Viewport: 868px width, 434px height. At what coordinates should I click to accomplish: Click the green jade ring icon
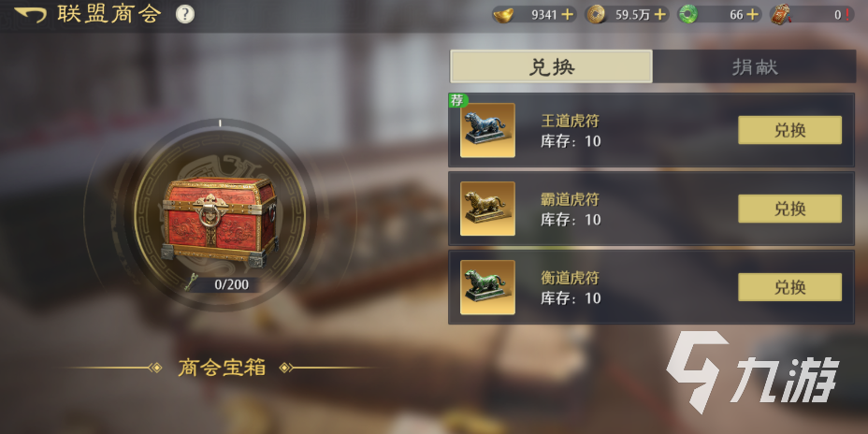pos(687,14)
